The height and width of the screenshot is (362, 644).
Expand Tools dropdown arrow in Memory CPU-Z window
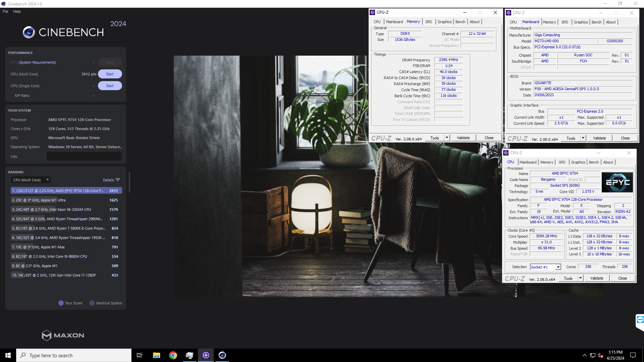447,138
